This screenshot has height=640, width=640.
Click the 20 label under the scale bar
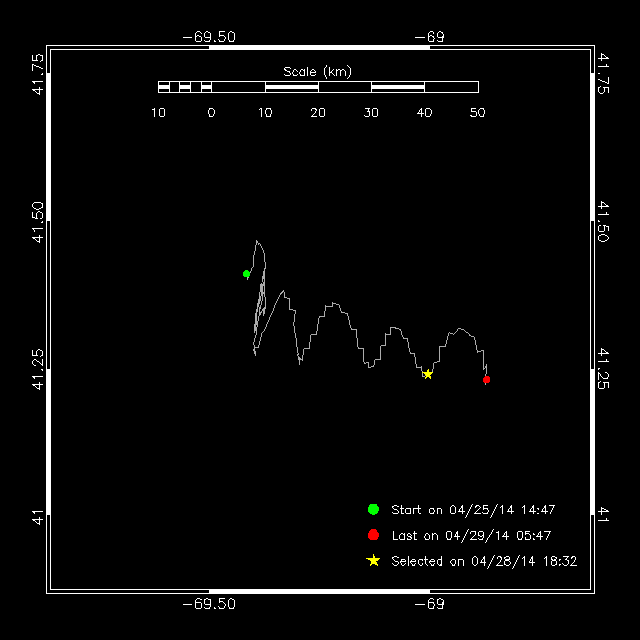click(318, 112)
